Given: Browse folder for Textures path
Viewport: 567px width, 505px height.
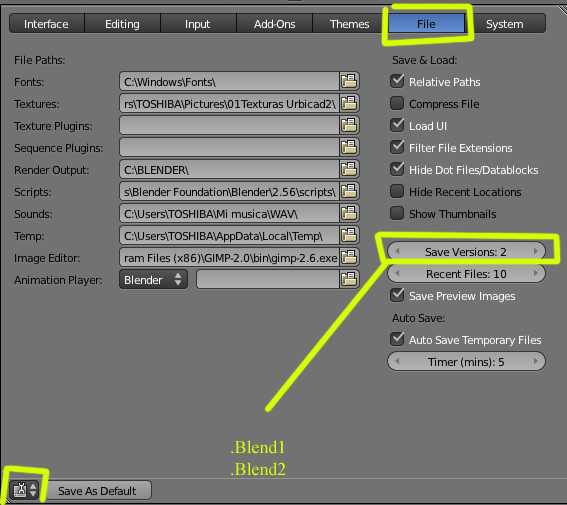Looking at the screenshot, I should point(349,103).
